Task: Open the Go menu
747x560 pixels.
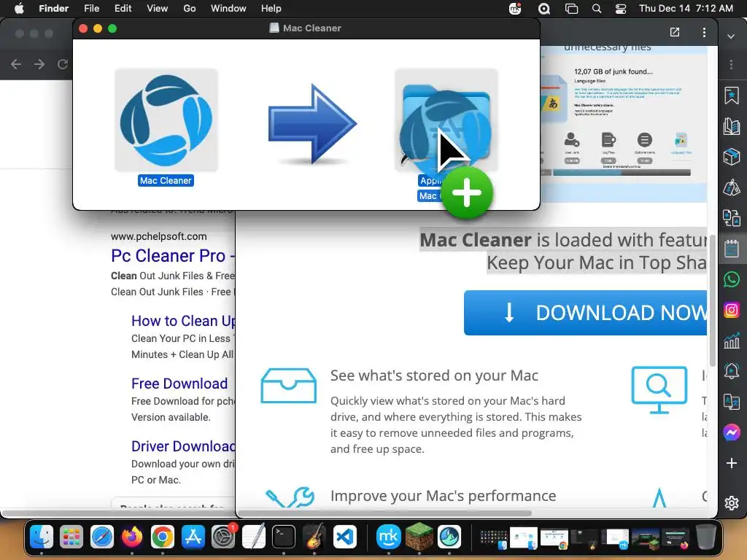Action: 190,9
